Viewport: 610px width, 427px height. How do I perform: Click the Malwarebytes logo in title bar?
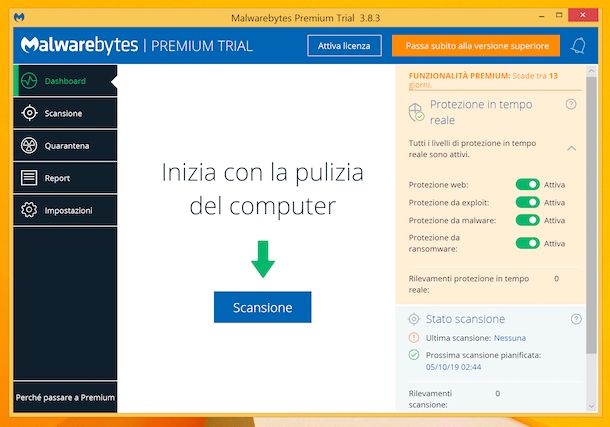coord(19,17)
